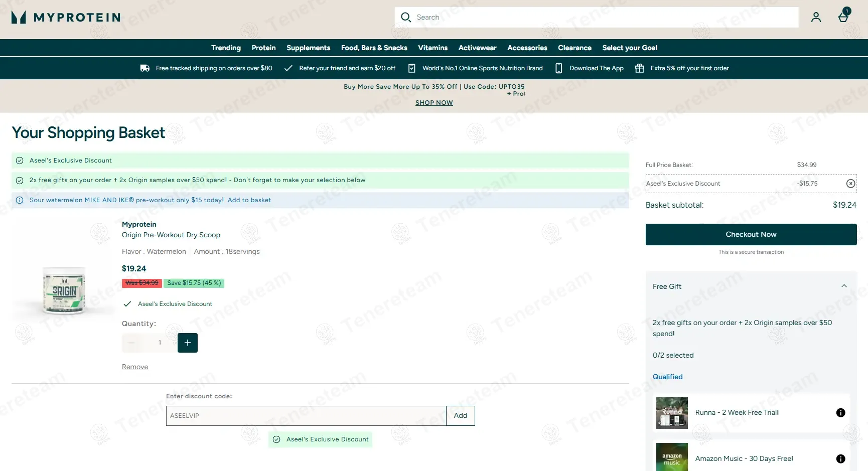
Task: Open the account profile icon
Action: pos(816,18)
